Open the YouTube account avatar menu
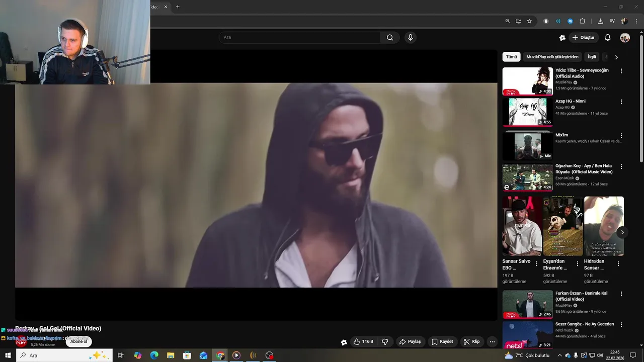This screenshot has width=644, height=362. click(x=625, y=38)
